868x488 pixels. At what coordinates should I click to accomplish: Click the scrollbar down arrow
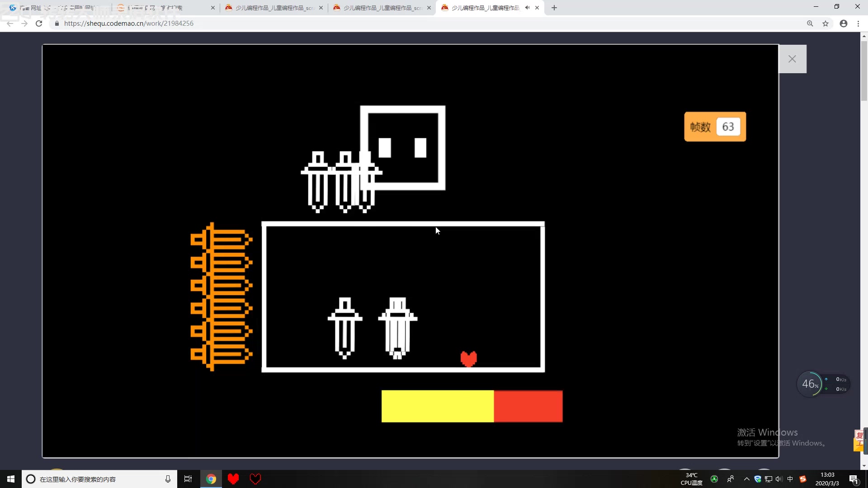tap(864, 466)
